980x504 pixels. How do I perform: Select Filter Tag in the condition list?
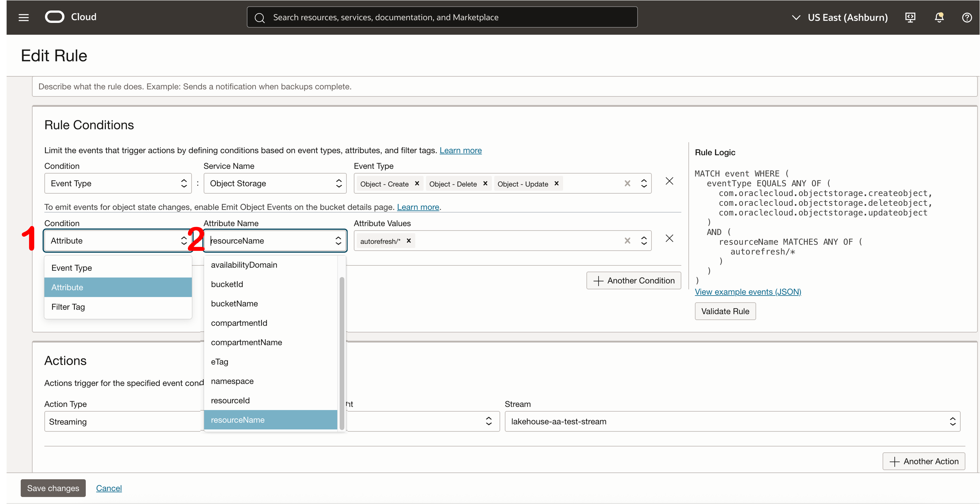[x=68, y=307]
